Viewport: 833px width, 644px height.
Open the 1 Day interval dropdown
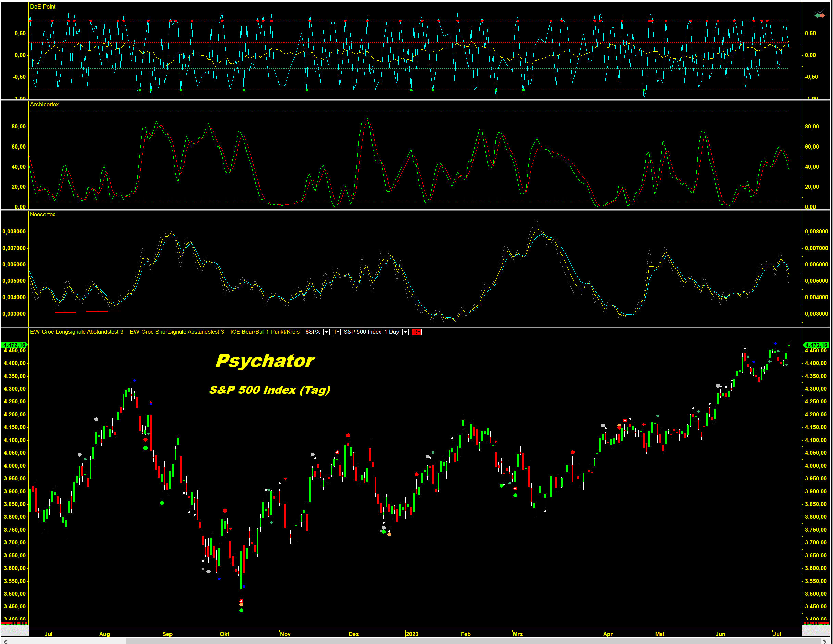coord(405,332)
